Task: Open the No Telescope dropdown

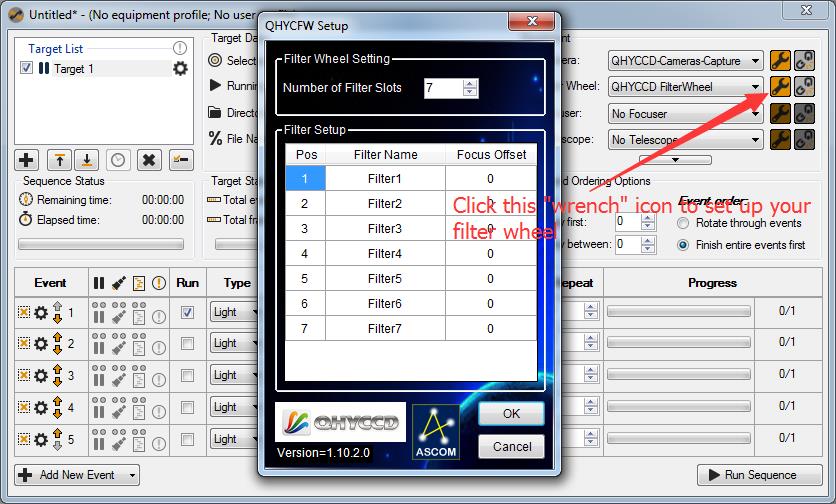Action: click(x=685, y=140)
